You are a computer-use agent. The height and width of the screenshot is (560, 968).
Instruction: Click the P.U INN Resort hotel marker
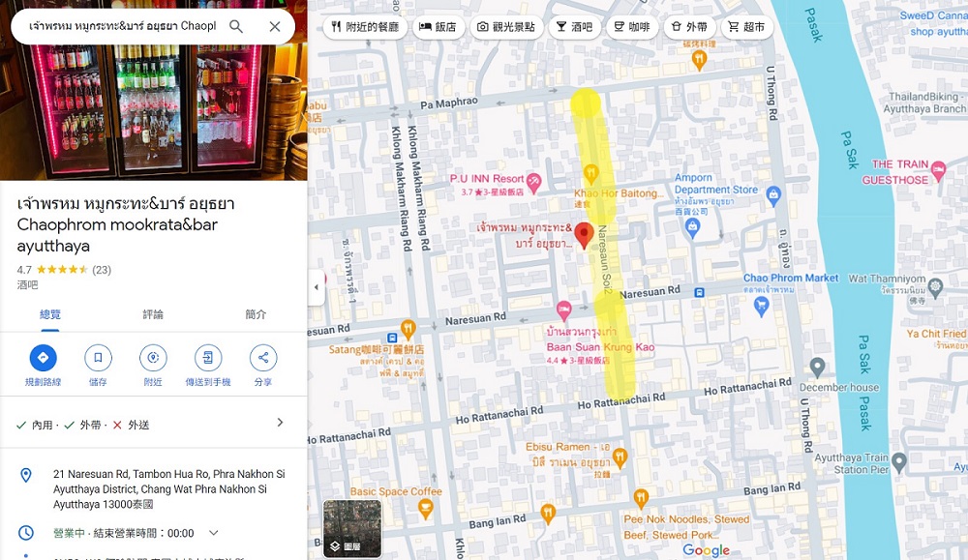(534, 182)
